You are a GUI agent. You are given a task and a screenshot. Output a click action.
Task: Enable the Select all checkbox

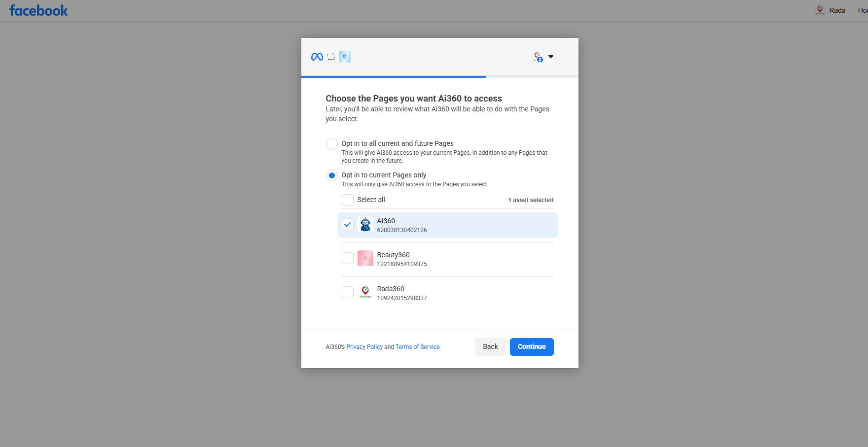(348, 200)
